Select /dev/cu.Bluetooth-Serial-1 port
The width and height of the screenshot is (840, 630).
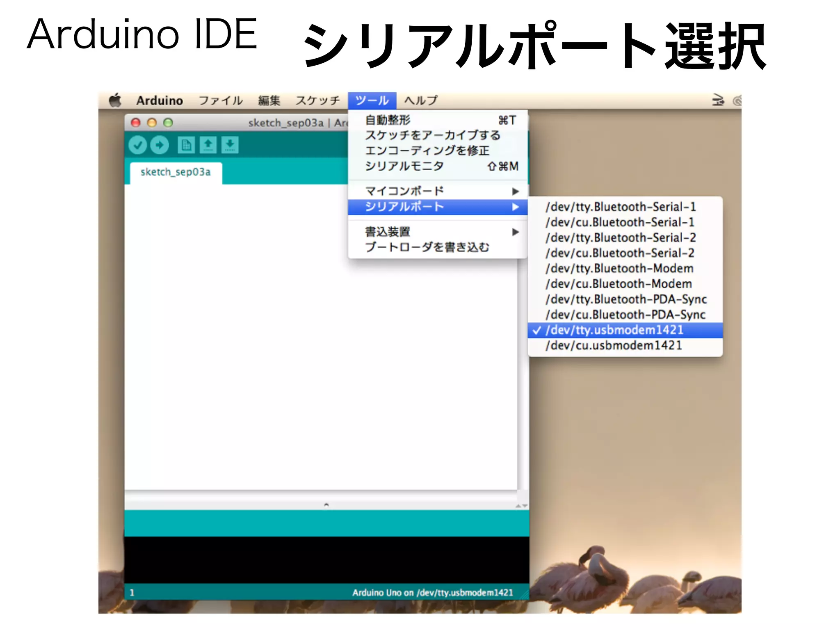(625, 222)
